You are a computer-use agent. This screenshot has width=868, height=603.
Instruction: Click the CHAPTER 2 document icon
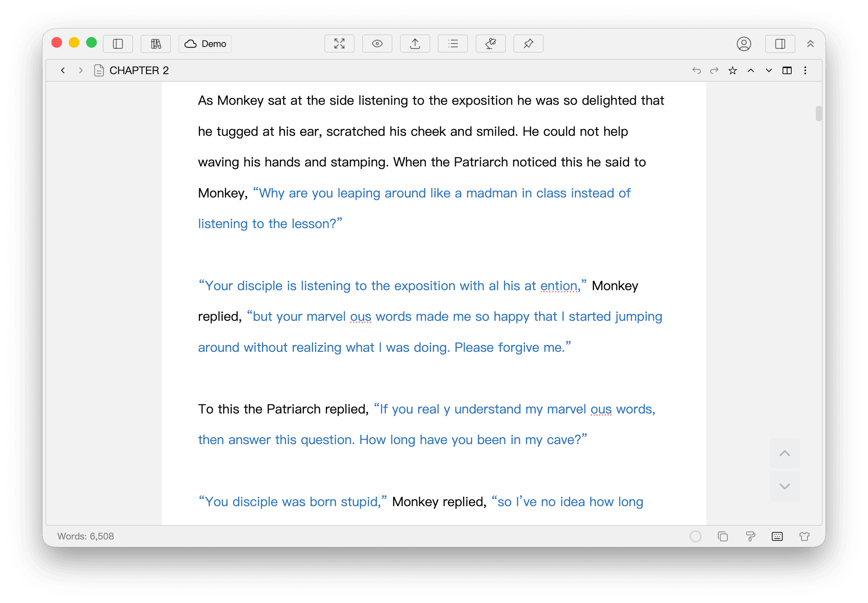(x=99, y=70)
